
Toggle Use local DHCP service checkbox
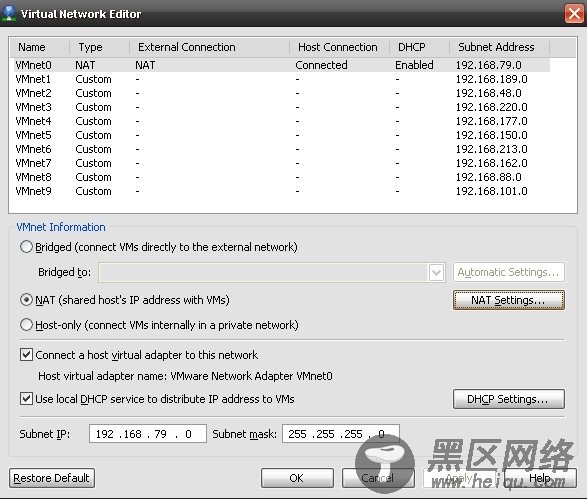(x=26, y=399)
